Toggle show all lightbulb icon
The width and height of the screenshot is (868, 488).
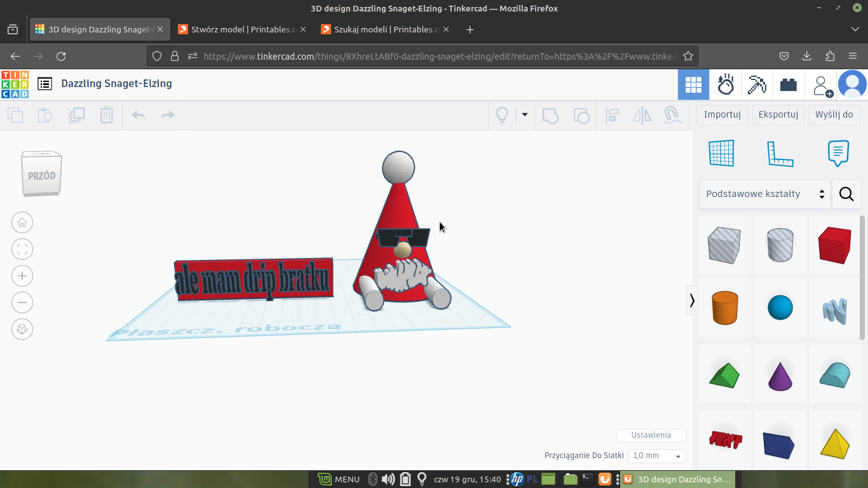click(x=501, y=115)
